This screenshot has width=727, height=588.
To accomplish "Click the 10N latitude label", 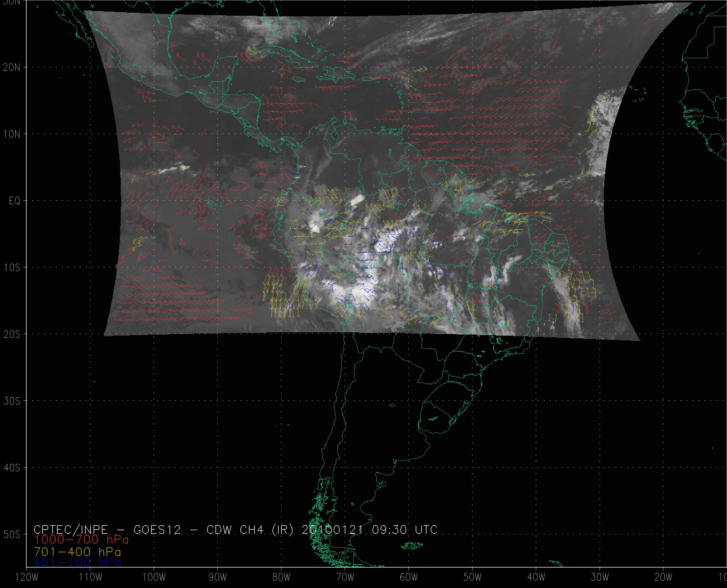I will click(x=12, y=134).
